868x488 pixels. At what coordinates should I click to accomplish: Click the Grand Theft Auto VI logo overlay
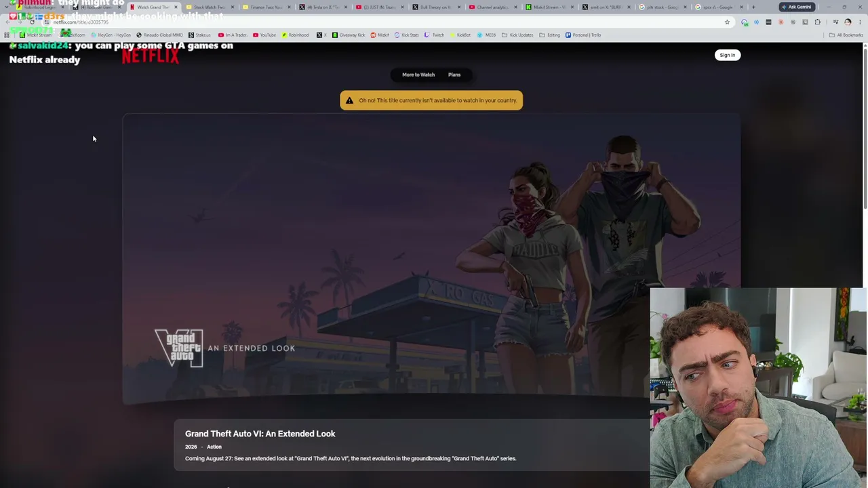[x=179, y=348]
